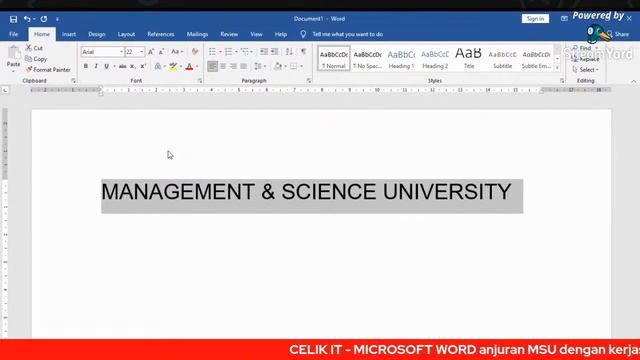The image size is (640, 360).
Task: Expand the Styles gallery More arrow
Action: pyautogui.click(x=557, y=68)
